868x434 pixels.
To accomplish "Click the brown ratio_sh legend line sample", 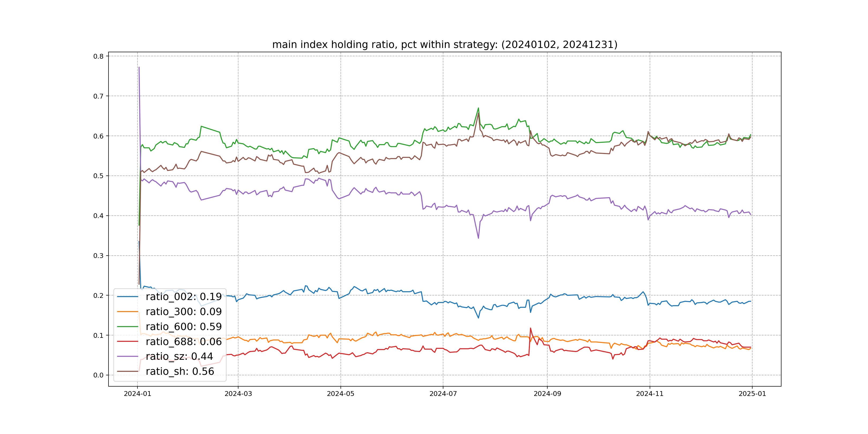I will coord(127,371).
